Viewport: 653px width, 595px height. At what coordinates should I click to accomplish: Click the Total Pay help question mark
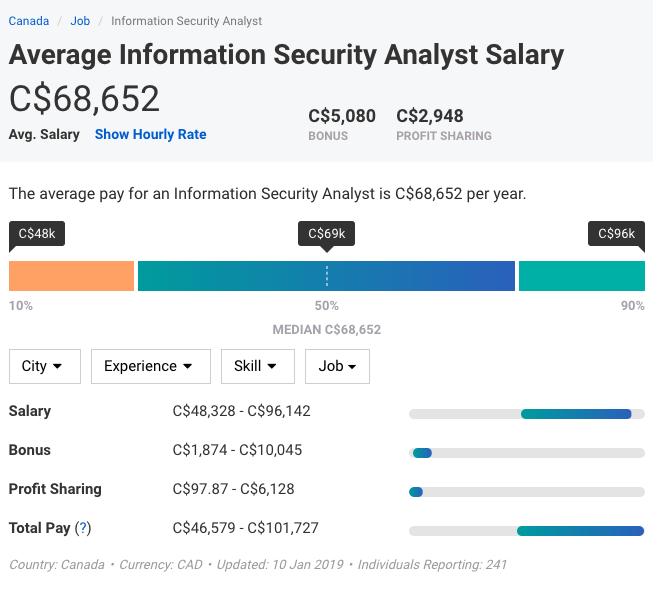[x=83, y=528]
